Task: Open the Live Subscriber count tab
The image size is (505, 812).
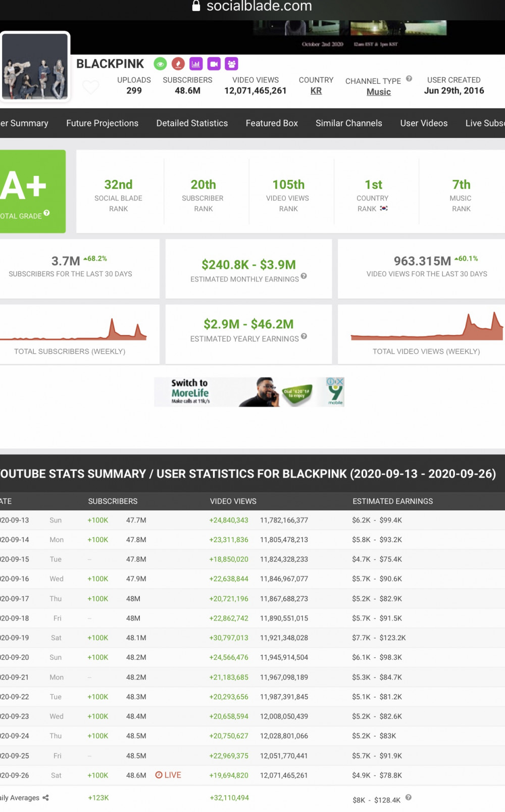Action: (485, 123)
